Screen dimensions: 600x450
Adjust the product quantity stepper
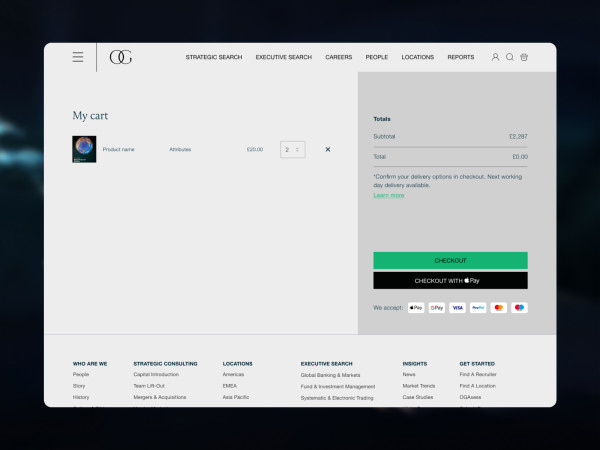tap(292, 149)
